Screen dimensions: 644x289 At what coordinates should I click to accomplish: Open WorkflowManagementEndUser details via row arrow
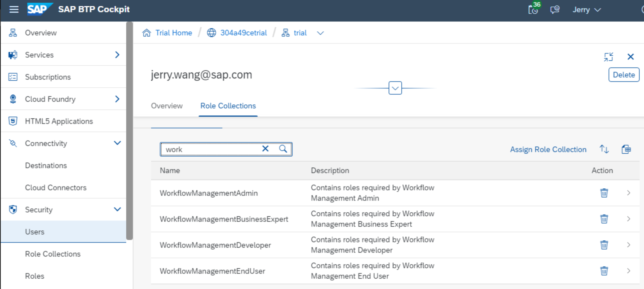(629, 271)
